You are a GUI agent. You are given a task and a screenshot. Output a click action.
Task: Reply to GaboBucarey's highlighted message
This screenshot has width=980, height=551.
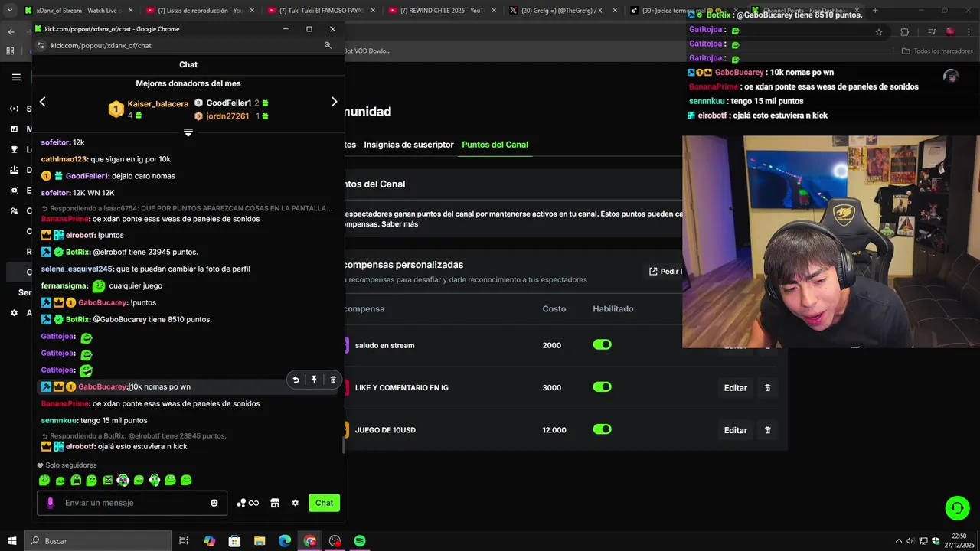coord(296,380)
